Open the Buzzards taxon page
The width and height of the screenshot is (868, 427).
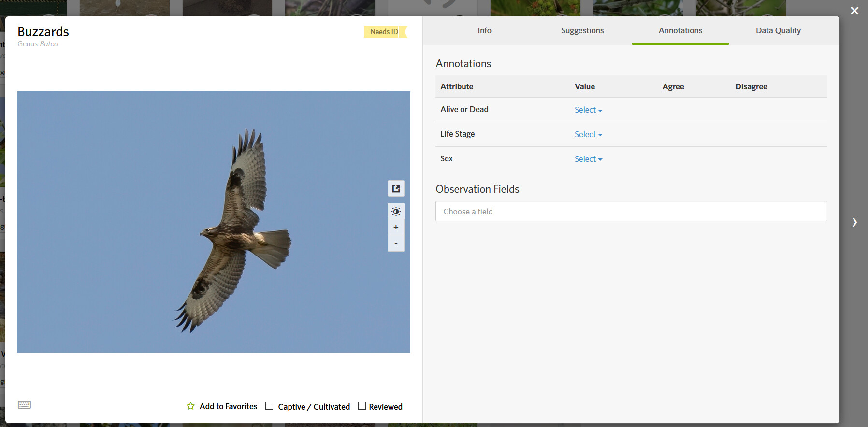[x=43, y=32]
